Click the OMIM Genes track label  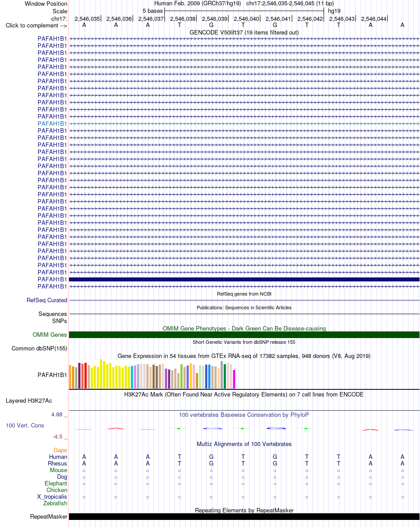[x=50, y=335]
